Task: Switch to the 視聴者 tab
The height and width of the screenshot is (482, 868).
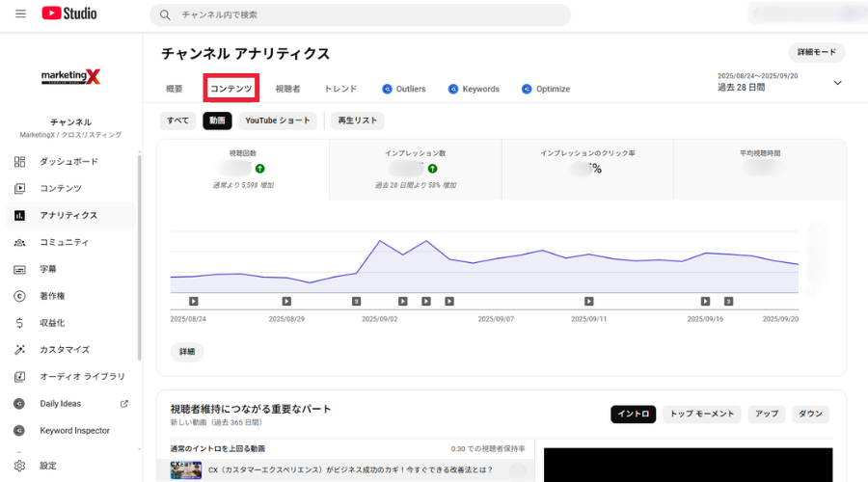Action: [x=287, y=89]
